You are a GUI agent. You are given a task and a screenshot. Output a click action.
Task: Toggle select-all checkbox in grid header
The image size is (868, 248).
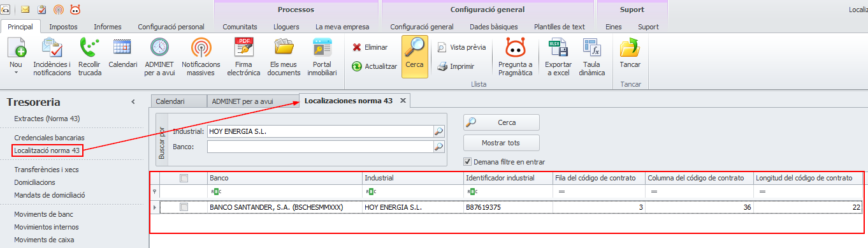point(184,178)
